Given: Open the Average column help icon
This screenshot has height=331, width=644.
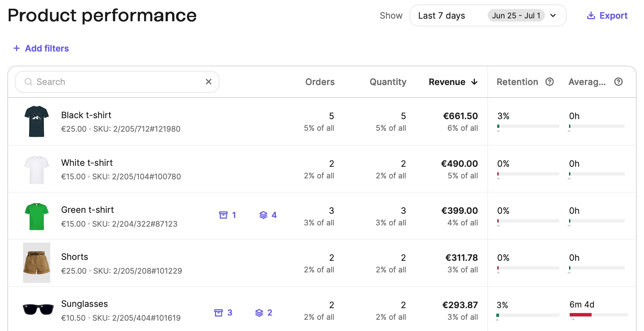Looking at the screenshot, I should point(619,82).
